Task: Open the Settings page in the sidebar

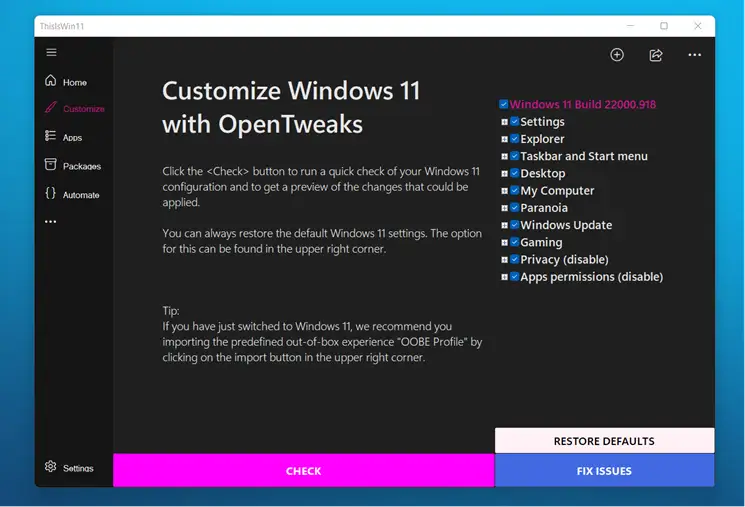Action: (78, 468)
